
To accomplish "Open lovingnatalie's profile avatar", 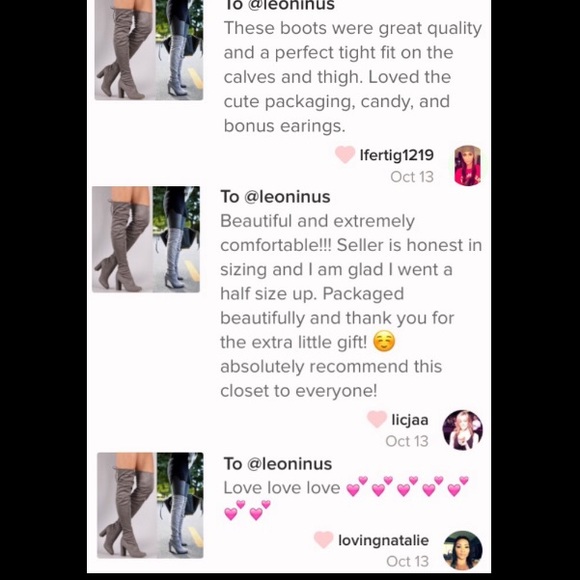I will 463,550.
